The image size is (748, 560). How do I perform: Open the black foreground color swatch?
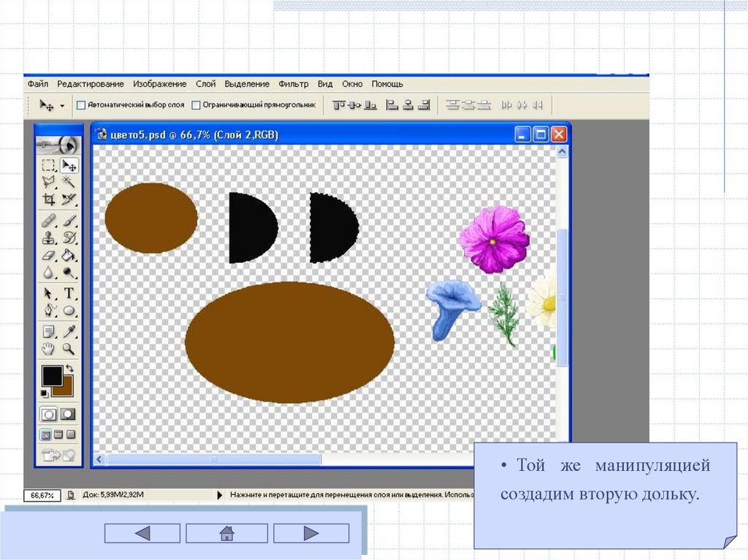(52, 375)
